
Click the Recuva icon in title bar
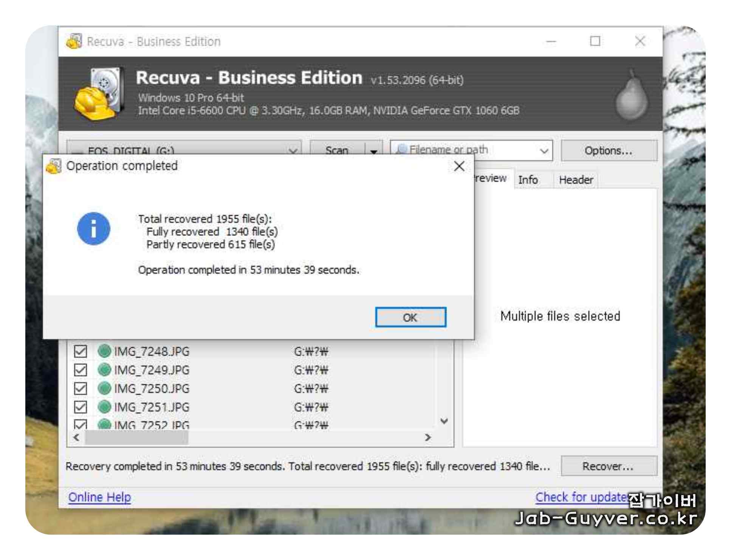pos(74,41)
